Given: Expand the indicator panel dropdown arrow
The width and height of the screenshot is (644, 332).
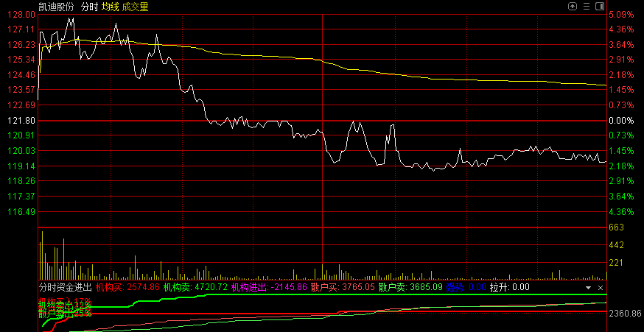Looking at the screenshot, I should point(588,287).
